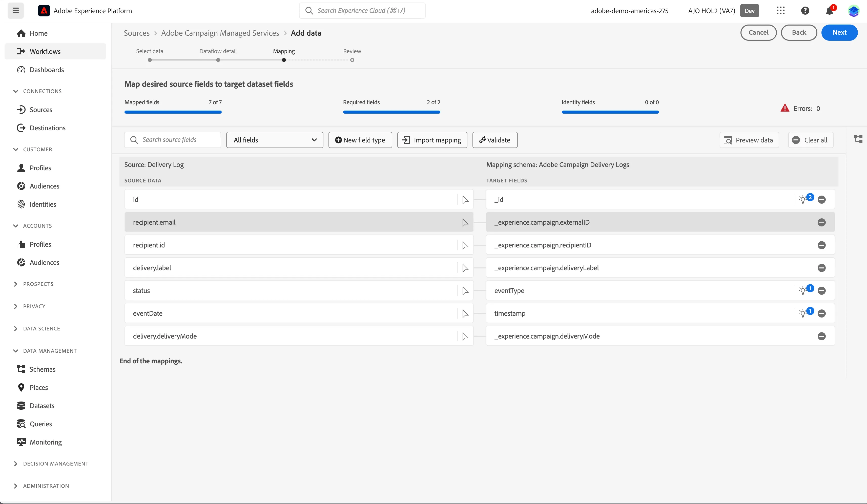
Task: Focus the Search Experience Cloud box
Action: 362,10
